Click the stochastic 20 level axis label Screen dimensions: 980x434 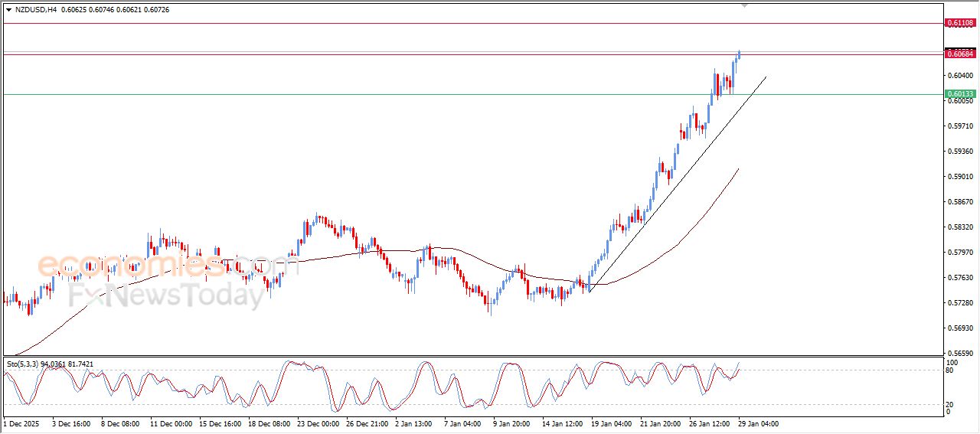(x=952, y=403)
